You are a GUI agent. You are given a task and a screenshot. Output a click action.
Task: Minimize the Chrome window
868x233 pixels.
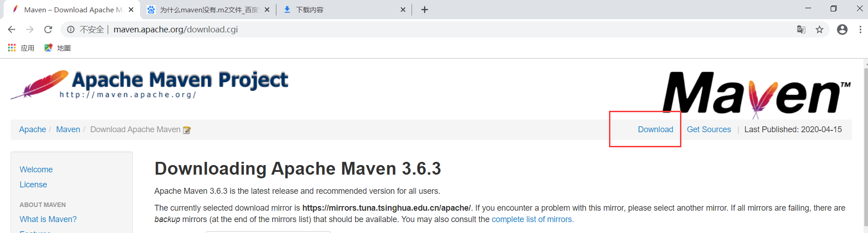pyautogui.click(x=808, y=8)
